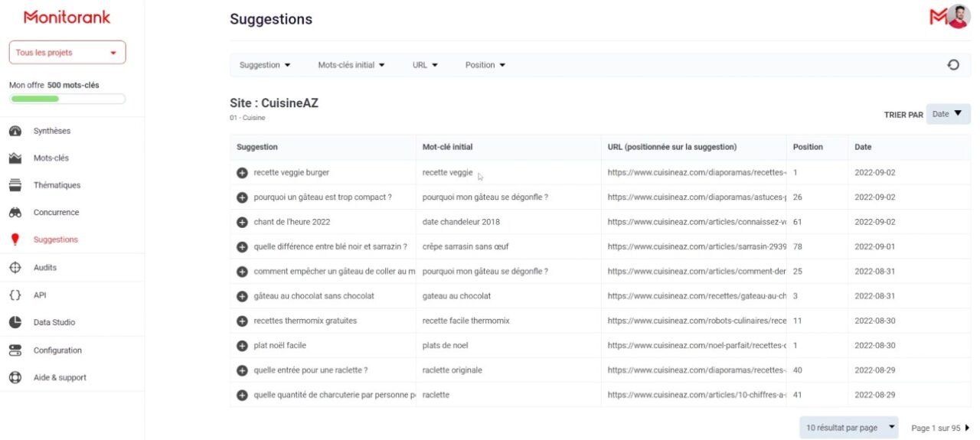
Task: Expand 'quelle différence entre blé noir' row
Action: pyautogui.click(x=242, y=246)
